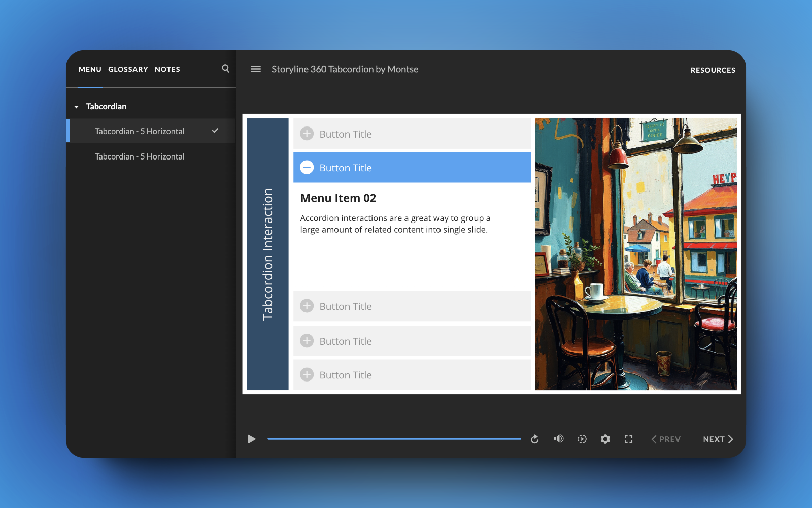The width and height of the screenshot is (812, 508).
Task: Click the blue seekbar progress track
Action: 394,439
